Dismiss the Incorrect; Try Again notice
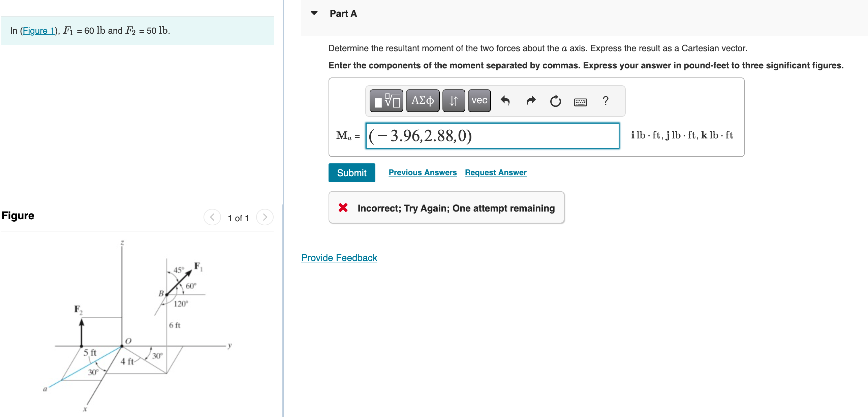 pyautogui.click(x=343, y=208)
